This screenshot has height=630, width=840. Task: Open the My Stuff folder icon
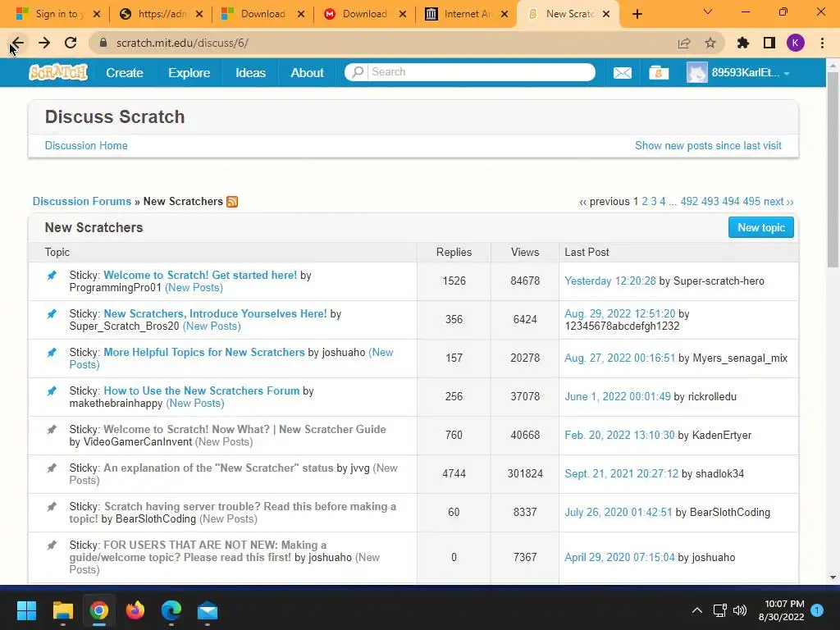[659, 72]
